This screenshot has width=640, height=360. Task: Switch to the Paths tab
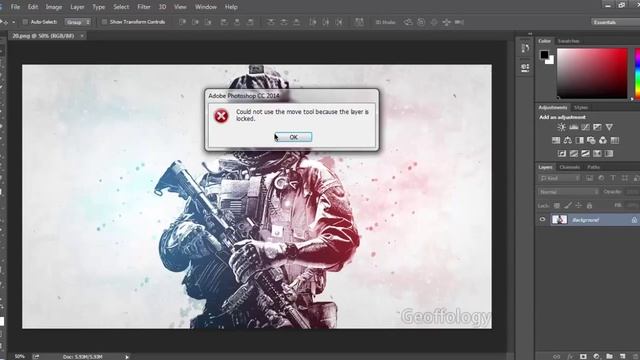pyautogui.click(x=593, y=167)
